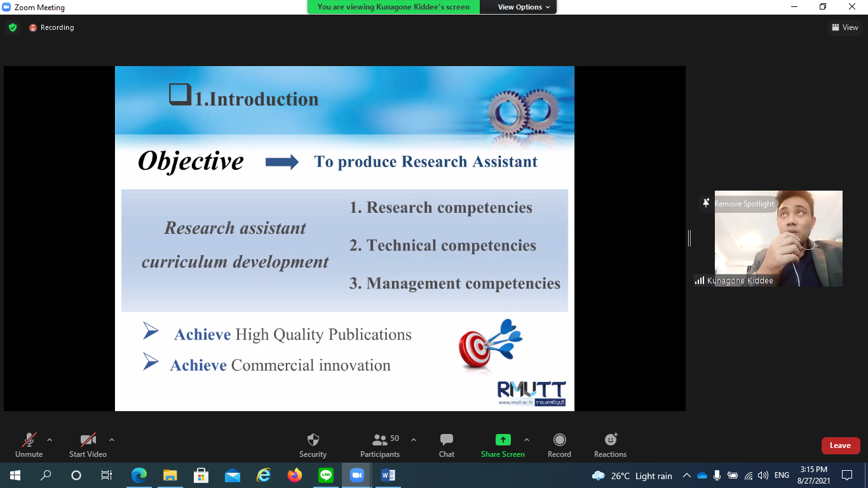Open the Security shield icon

pos(313,440)
